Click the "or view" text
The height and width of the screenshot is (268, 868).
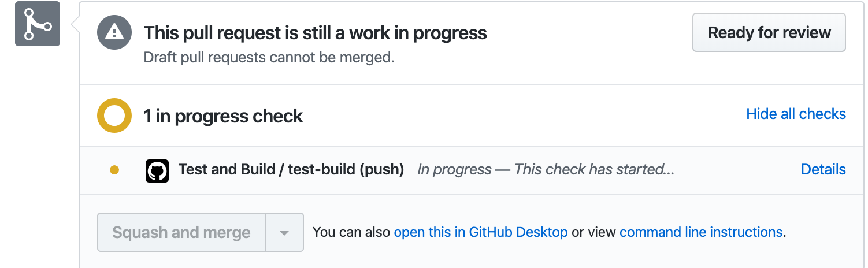click(593, 232)
